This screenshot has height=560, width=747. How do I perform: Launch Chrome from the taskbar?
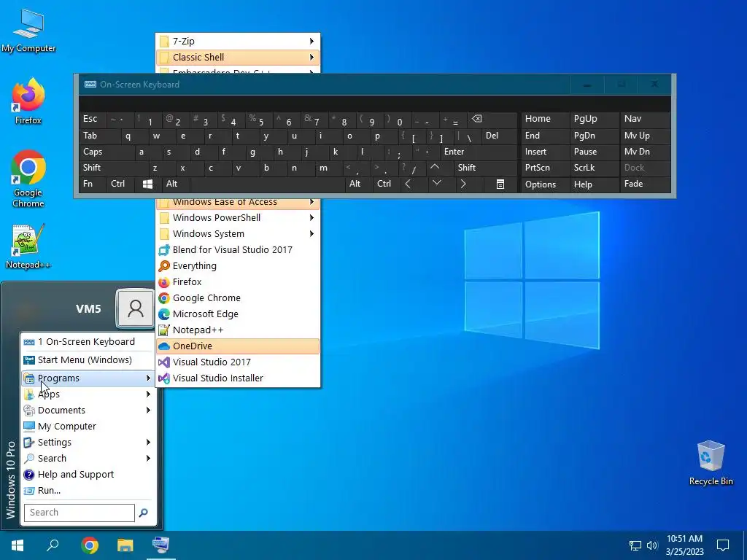pyautogui.click(x=90, y=545)
